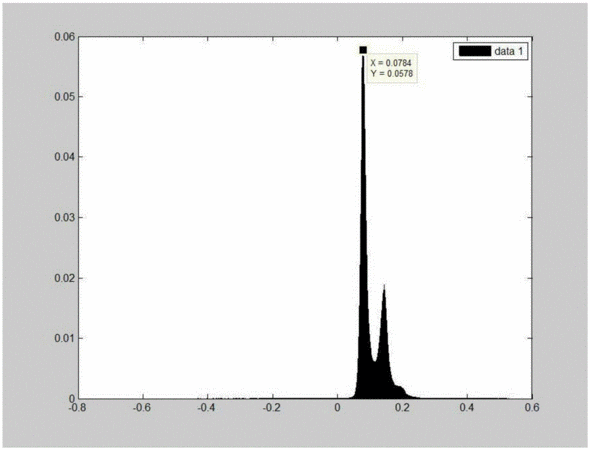Click the x-axis tick label 0.4

[x=467, y=407]
